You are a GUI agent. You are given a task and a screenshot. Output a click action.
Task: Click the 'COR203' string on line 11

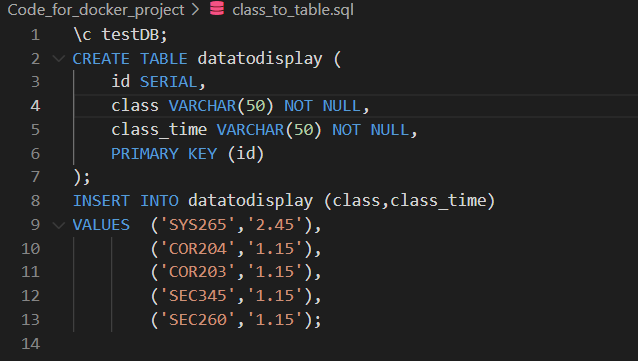pos(197,272)
